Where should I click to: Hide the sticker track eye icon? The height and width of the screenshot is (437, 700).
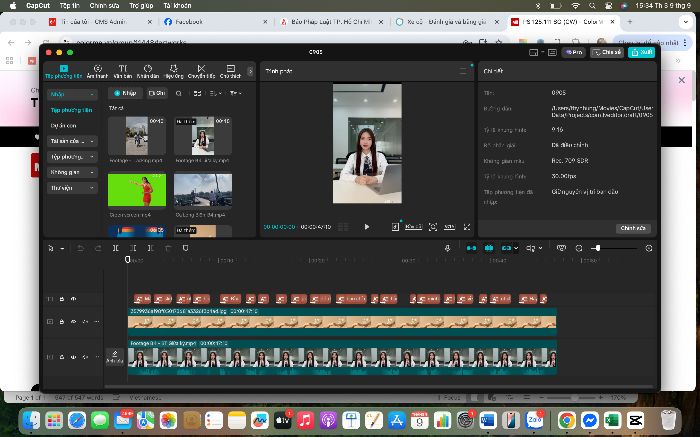[74, 299]
